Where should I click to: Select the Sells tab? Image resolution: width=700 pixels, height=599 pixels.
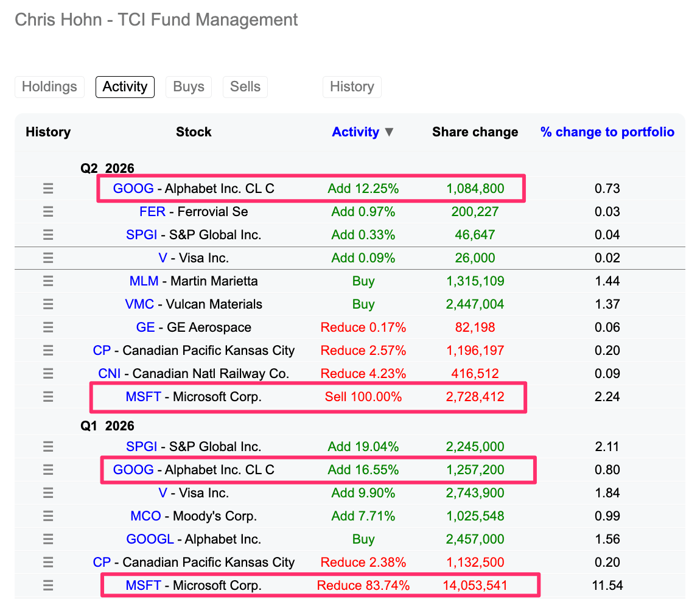coord(245,86)
